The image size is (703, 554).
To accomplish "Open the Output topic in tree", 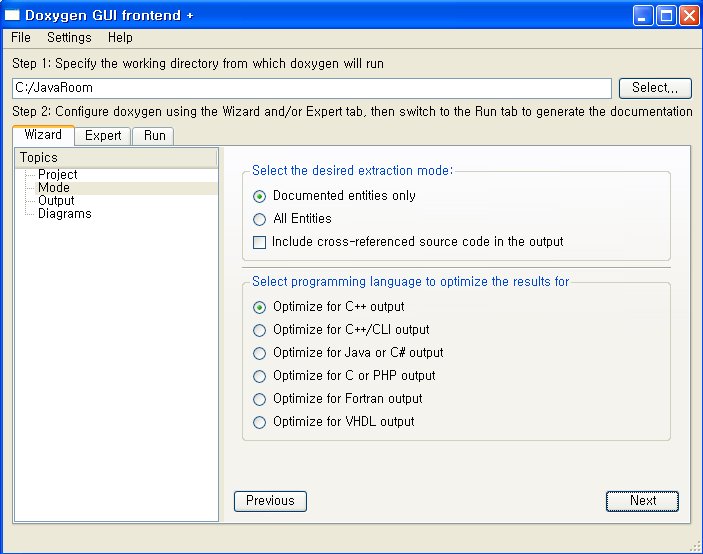I will pos(56,200).
